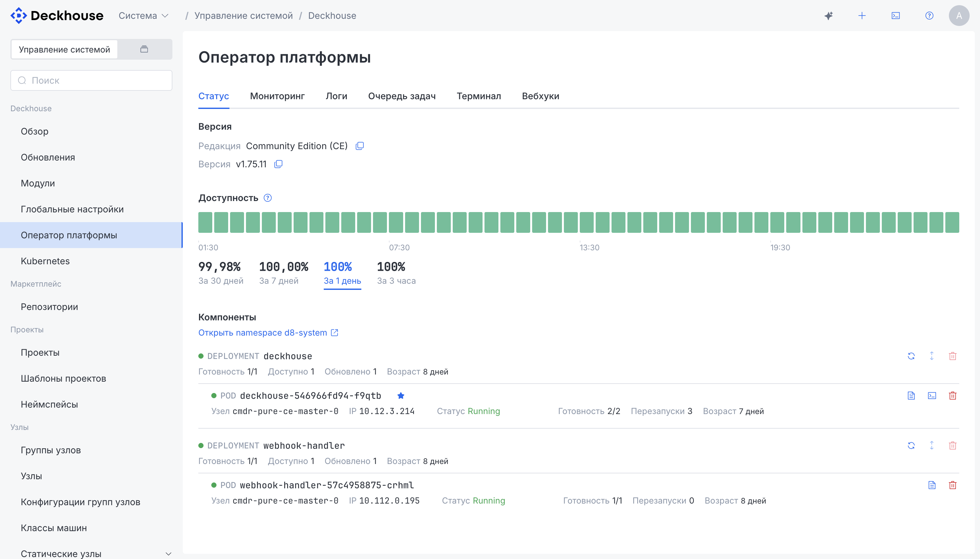Screen dimensions: 980x559
Task: Show availability За 7 дней
Action: click(283, 273)
